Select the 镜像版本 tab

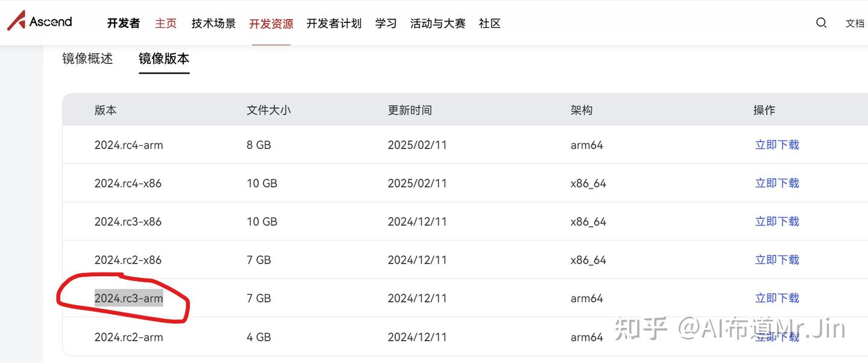[164, 58]
